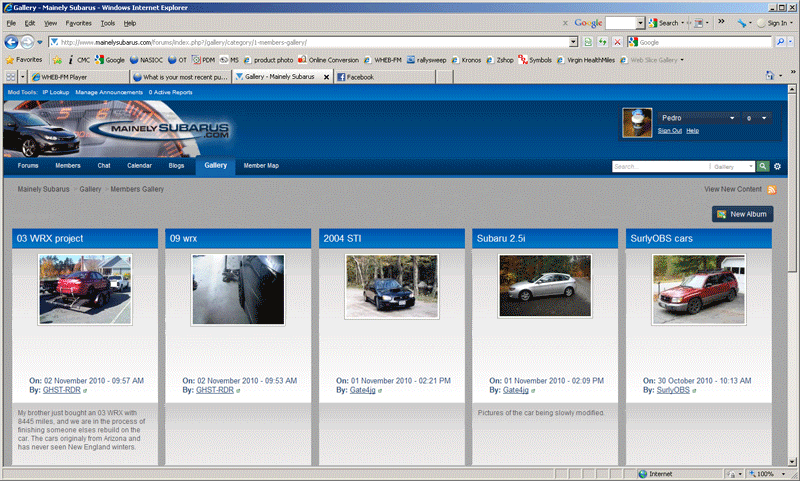Open the Subaru 2.5i album thumbnail
This screenshot has height=481, width=800.
pos(545,286)
